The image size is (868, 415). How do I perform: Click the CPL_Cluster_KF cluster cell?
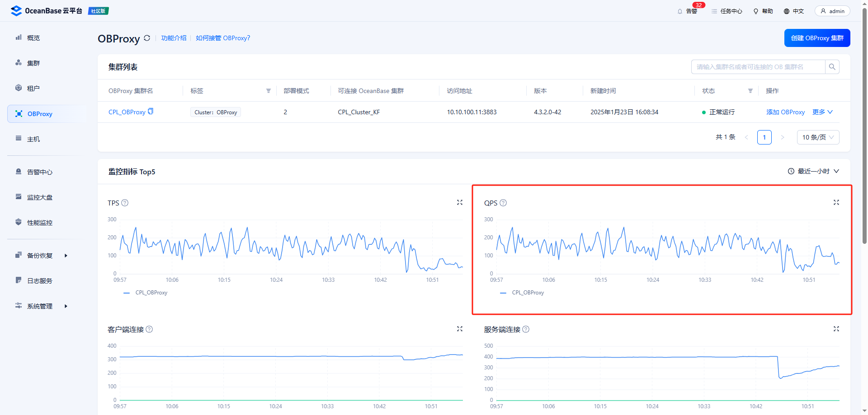click(x=359, y=112)
